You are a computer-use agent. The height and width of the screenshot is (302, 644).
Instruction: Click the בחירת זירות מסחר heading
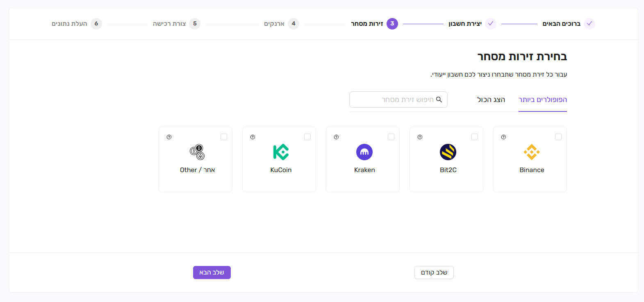522,57
